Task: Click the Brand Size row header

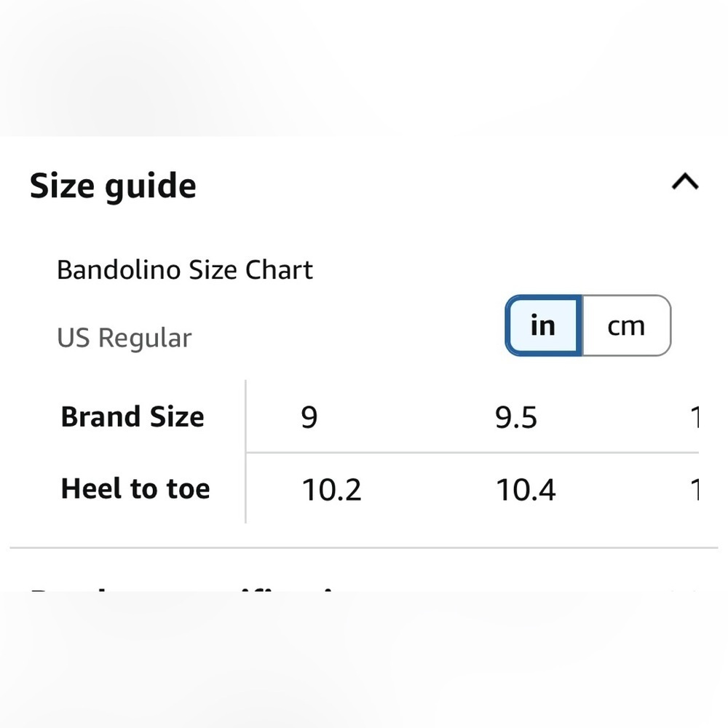Action: pos(132,416)
